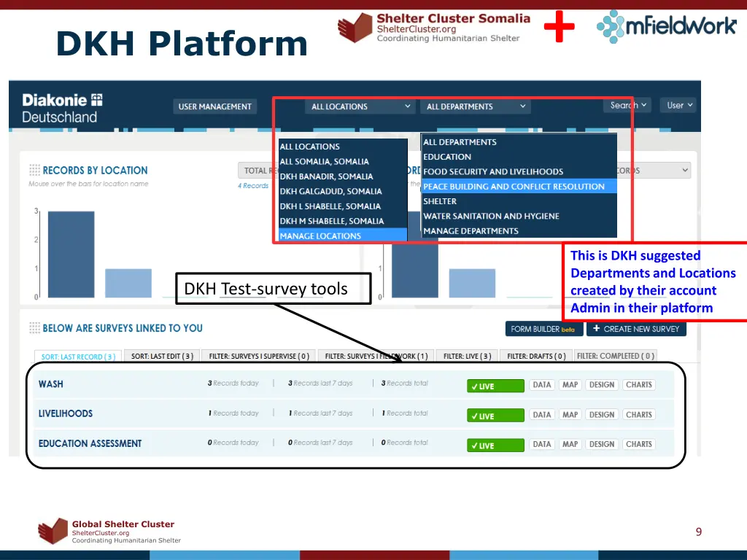
Task: Toggle Live status for WASH survey
Action: 495,386
